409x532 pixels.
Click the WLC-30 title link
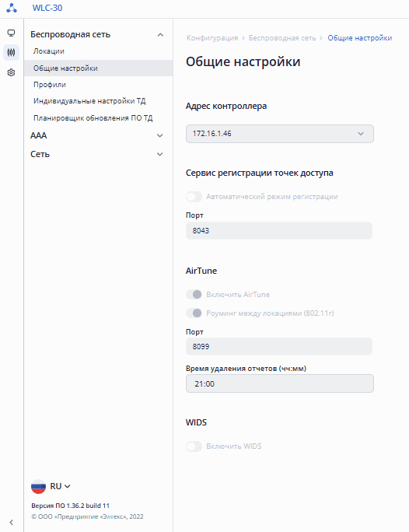47,8
